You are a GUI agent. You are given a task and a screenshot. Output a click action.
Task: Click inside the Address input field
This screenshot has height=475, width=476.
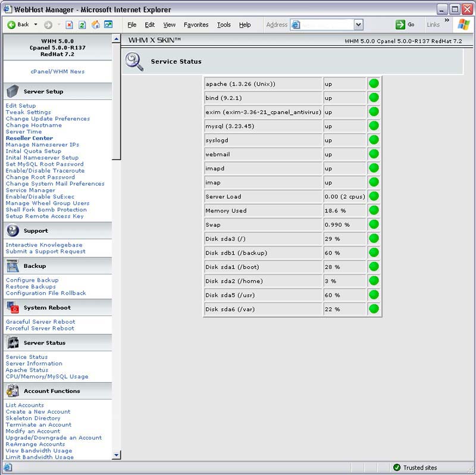326,24
